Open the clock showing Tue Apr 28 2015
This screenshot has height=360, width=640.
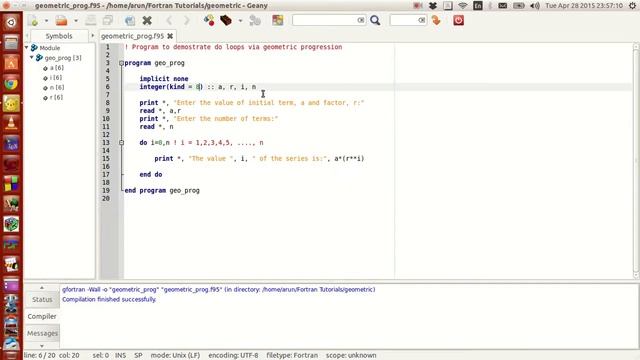pyautogui.click(x=584, y=6)
